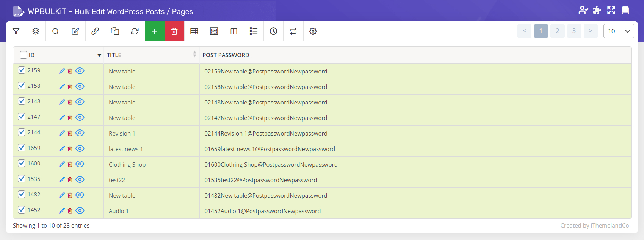This screenshot has width=644, height=240.
Task: Expand the ID column dropdown arrow
Action: pyautogui.click(x=99, y=55)
